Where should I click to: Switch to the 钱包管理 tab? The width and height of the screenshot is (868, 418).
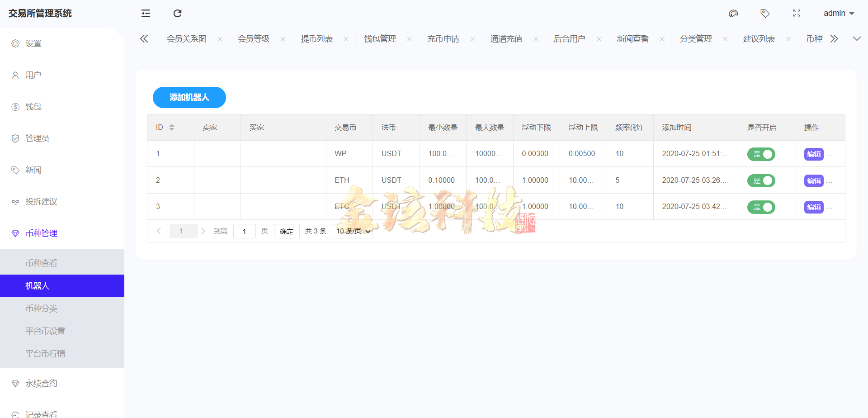(380, 38)
